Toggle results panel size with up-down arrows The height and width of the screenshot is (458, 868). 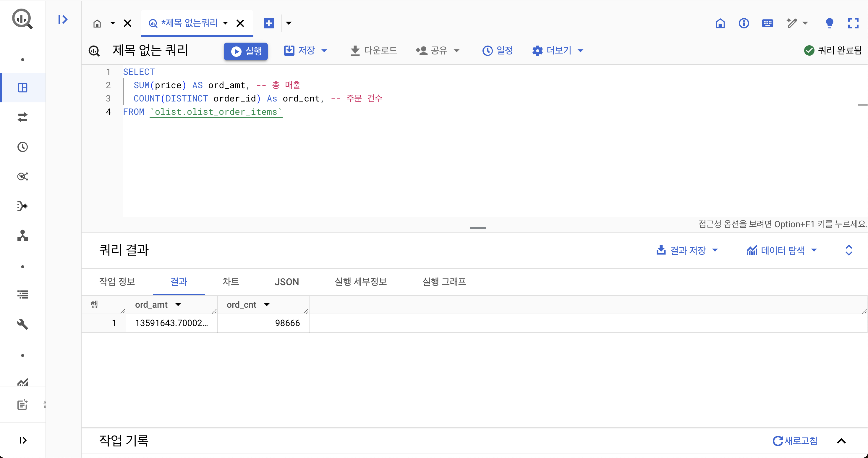tap(849, 250)
